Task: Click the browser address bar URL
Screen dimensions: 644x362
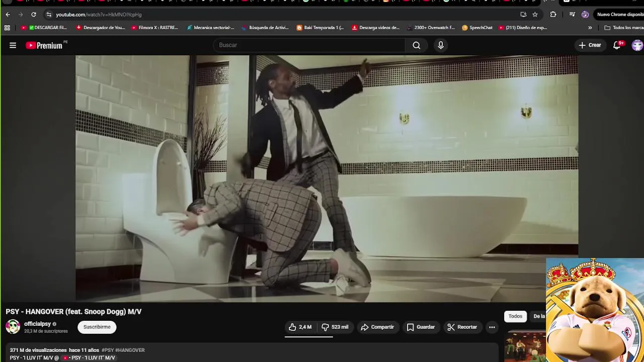Action: click(99, 15)
